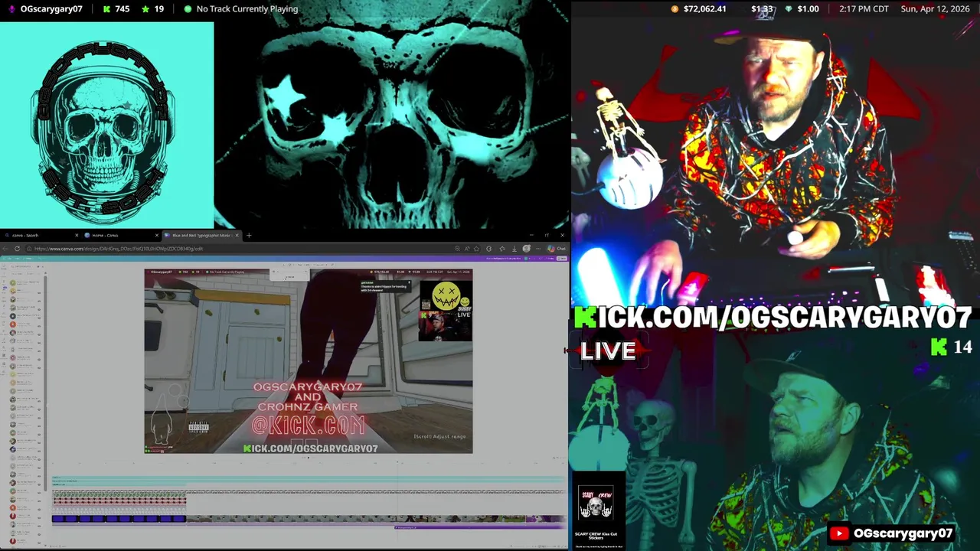Click the Canva layers panel scrollbar
Image resolution: width=980 pixels, height=551 pixels.
pos(45,383)
